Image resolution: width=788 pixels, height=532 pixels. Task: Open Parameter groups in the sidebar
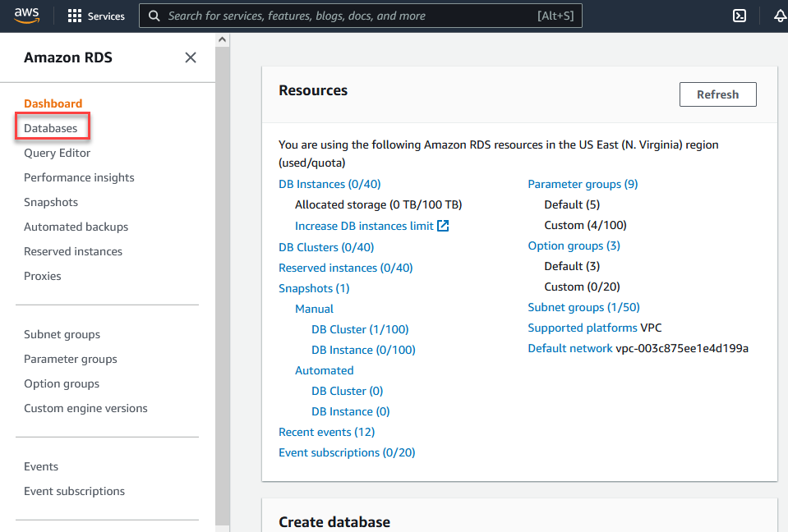pos(71,360)
